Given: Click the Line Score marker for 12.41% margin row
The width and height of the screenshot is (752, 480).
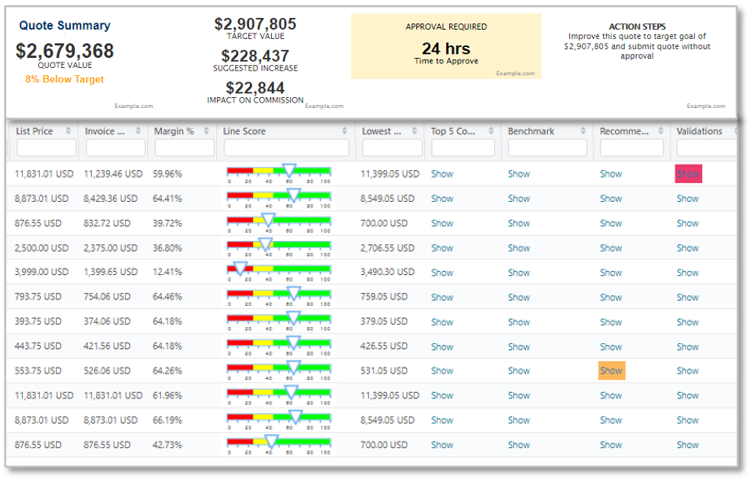Looking at the screenshot, I should coord(239,268).
